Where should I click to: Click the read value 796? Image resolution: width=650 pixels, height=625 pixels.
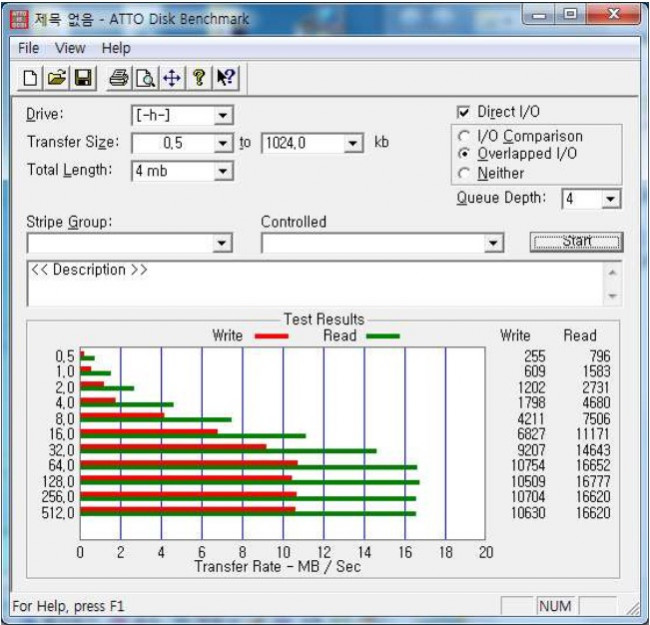coord(600,356)
